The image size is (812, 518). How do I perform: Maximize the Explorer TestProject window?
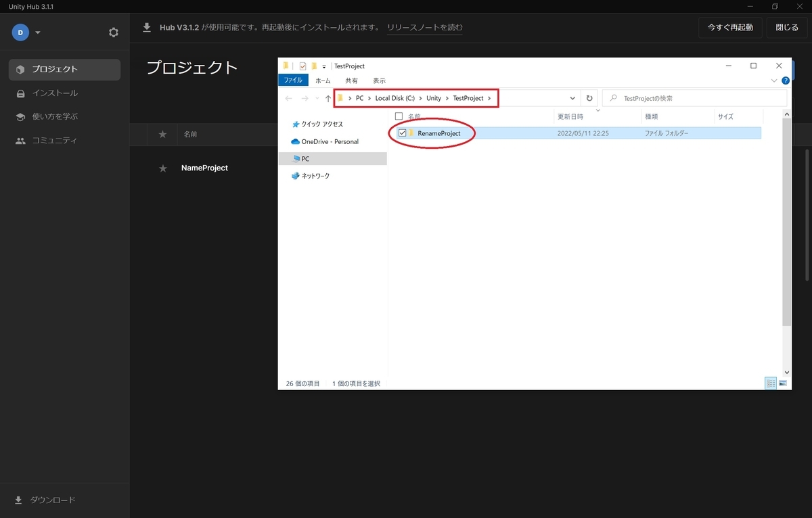pos(753,66)
